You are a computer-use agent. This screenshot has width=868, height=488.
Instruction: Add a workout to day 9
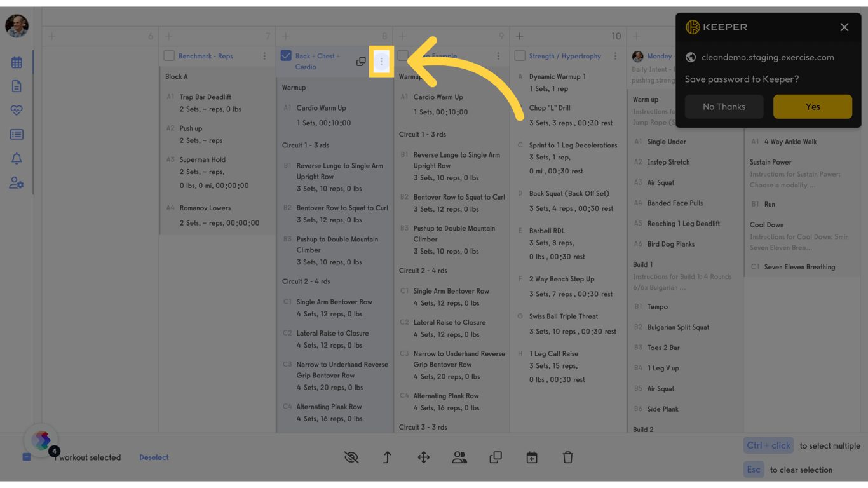(x=403, y=36)
